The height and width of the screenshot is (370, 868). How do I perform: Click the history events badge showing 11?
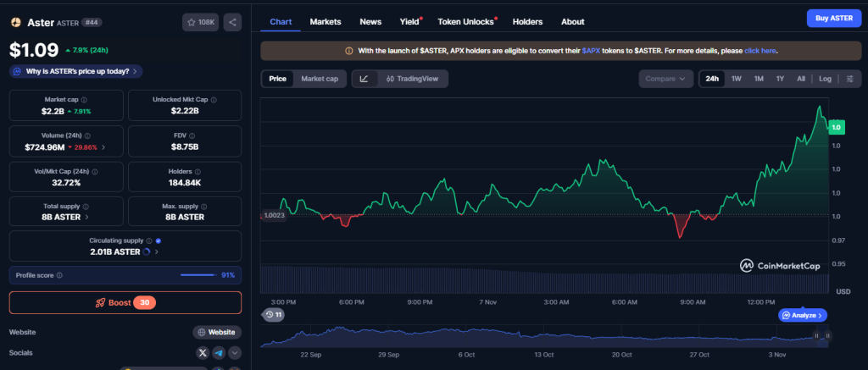[x=273, y=315]
